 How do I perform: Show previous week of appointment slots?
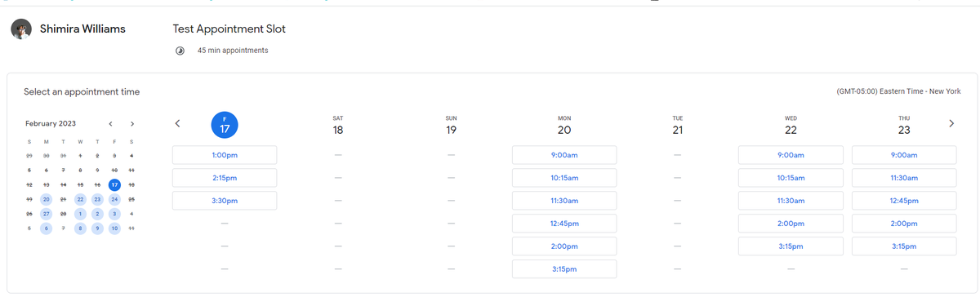coord(177,124)
